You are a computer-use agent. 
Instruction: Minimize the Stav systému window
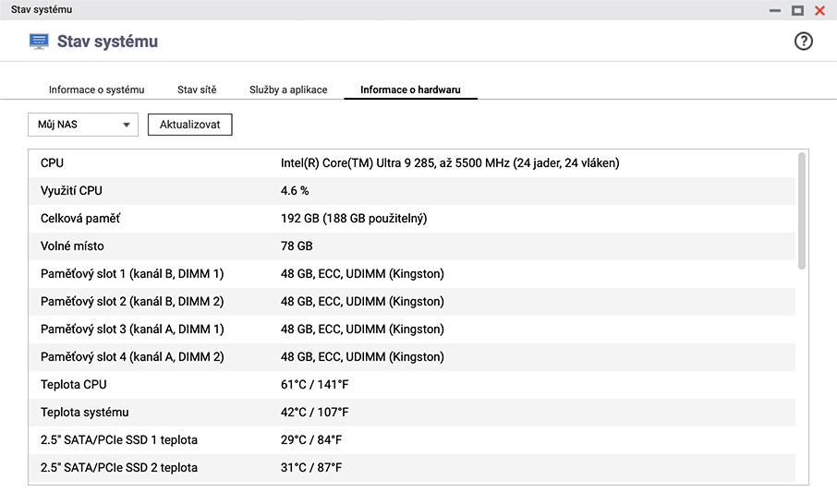point(774,10)
